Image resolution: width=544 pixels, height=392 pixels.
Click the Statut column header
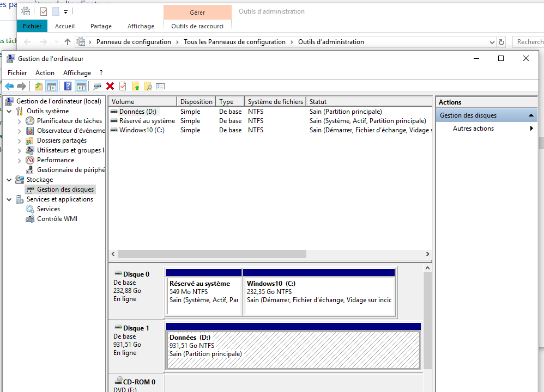click(x=368, y=102)
